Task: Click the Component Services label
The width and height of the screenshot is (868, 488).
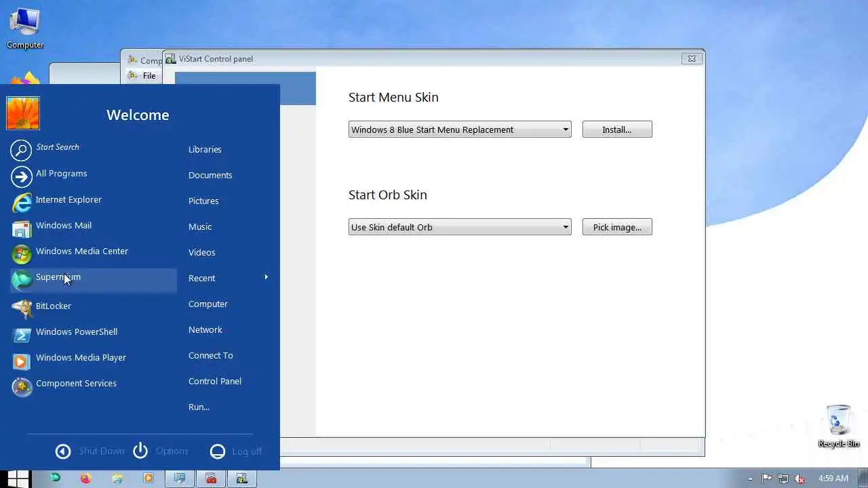Action: (76, 383)
